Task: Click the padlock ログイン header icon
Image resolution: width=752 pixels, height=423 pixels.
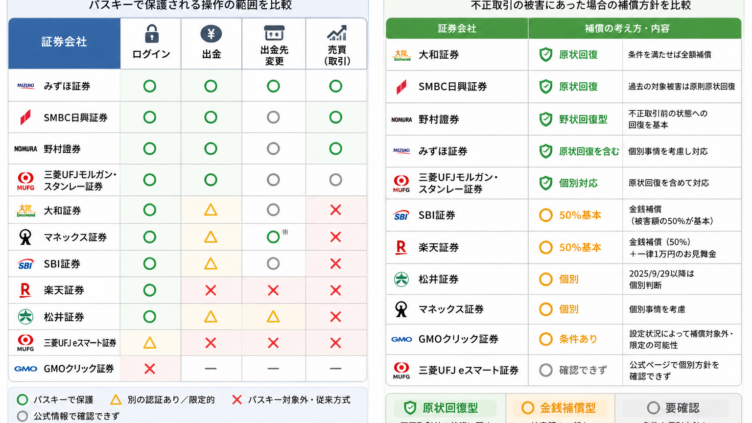Action: [x=151, y=34]
